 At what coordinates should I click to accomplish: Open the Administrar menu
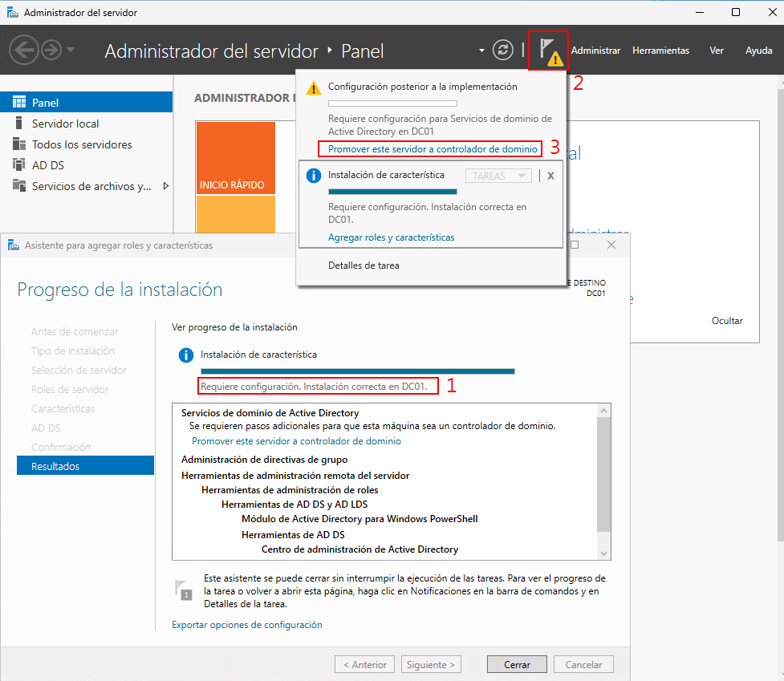(x=595, y=51)
